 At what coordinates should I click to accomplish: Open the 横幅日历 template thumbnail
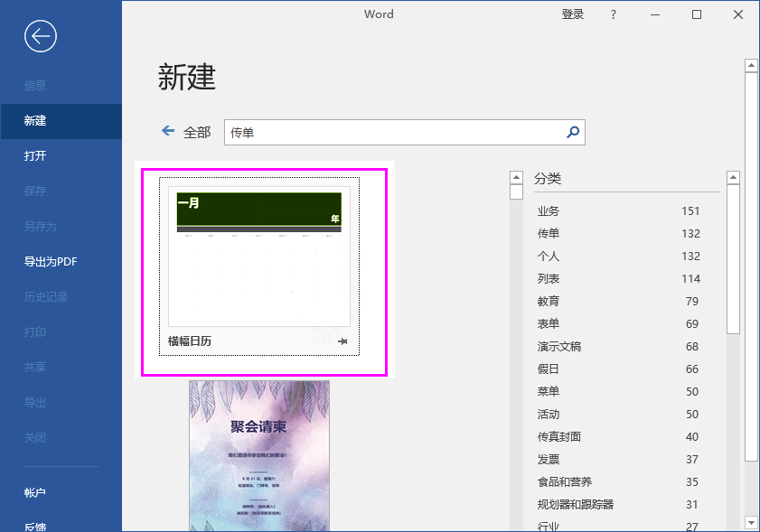259,257
